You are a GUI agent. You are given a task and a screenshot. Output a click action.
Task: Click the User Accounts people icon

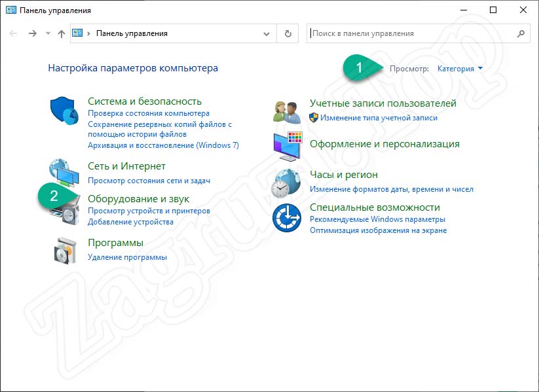point(286,111)
